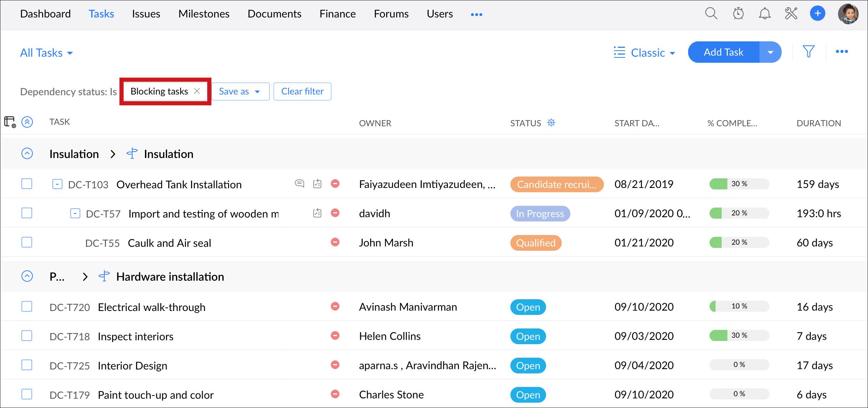Click the Clear filter button
The width and height of the screenshot is (868, 408).
(302, 91)
